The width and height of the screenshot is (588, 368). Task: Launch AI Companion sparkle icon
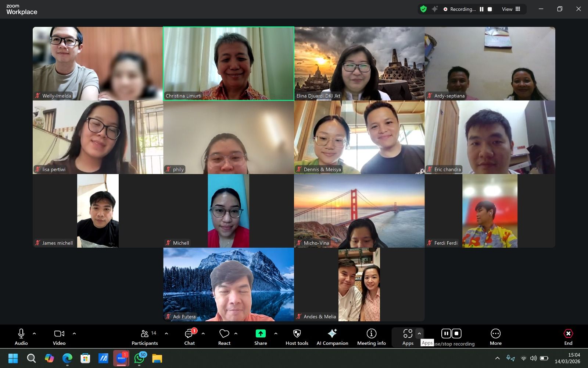click(x=332, y=334)
